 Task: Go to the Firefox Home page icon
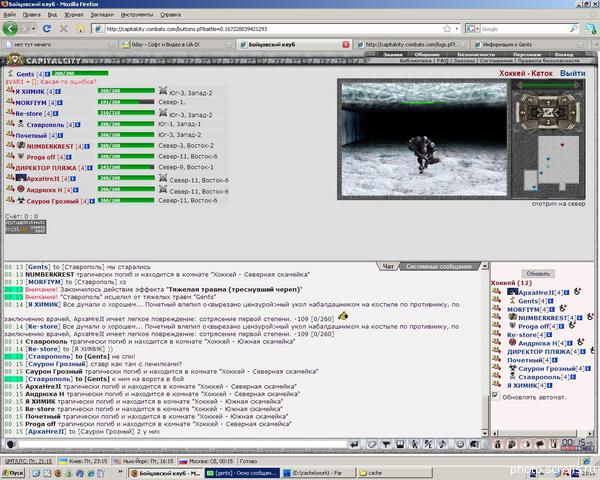click(80, 29)
